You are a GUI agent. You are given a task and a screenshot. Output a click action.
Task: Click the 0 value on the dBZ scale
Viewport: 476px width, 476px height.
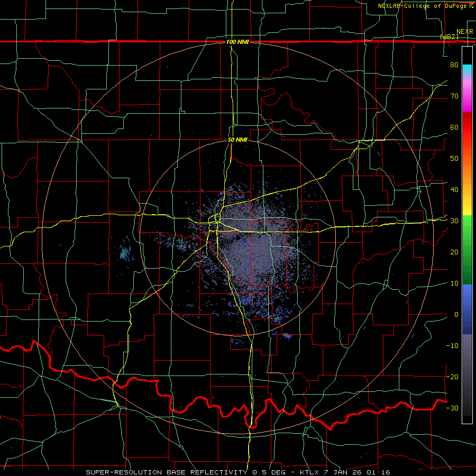pos(456,315)
